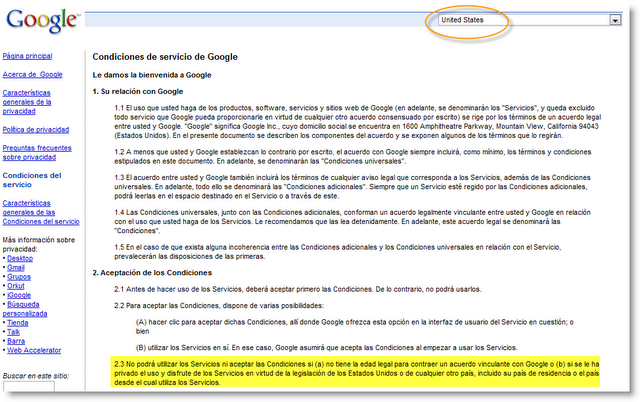The image size is (640, 402).
Task: Open Preguntas frecuentes sobre privacidad link
Action: 37,152
